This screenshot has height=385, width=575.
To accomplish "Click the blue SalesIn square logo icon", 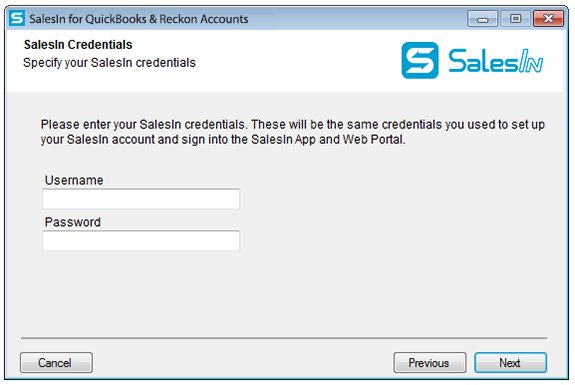I will click(x=420, y=60).
